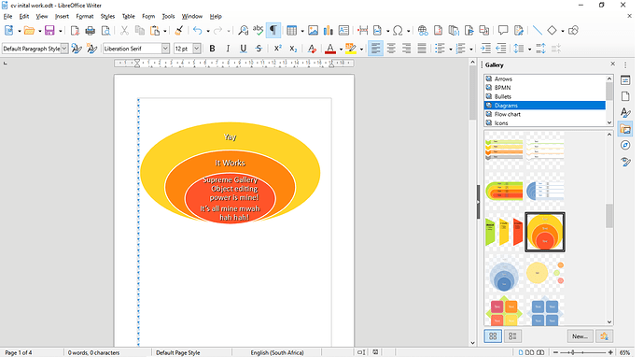Click the zoom slider in status bar
644x357 pixels.
[582, 352]
